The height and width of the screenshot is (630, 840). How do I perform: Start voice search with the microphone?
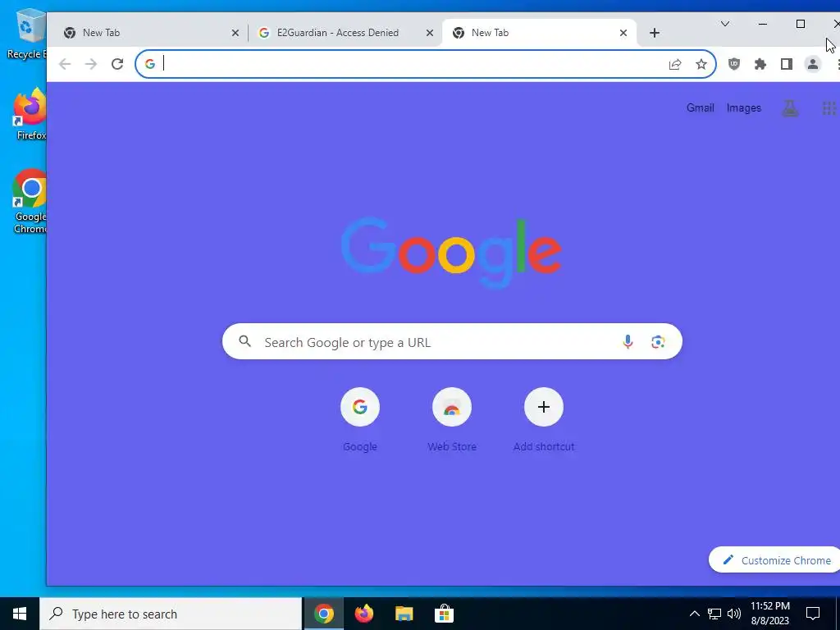point(628,342)
